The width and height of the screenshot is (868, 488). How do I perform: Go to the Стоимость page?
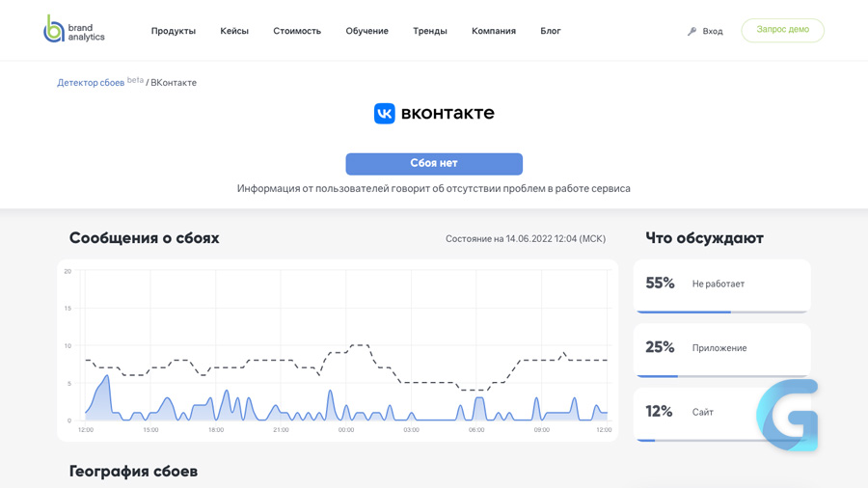coord(297,31)
